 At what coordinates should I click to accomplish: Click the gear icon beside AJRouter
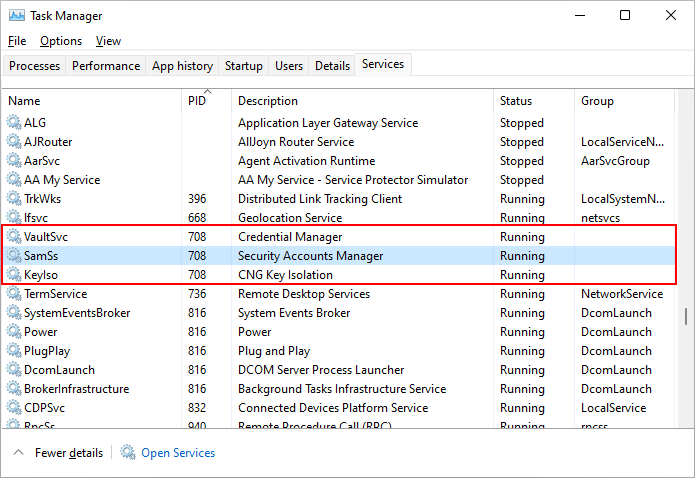point(14,141)
